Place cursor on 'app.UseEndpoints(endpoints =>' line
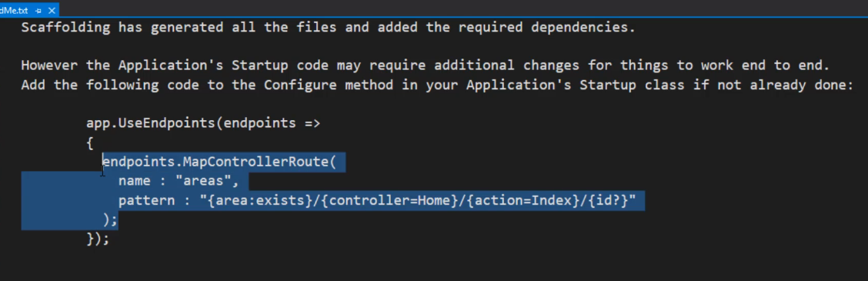This screenshot has width=868, height=281. click(x=203, y=123)
